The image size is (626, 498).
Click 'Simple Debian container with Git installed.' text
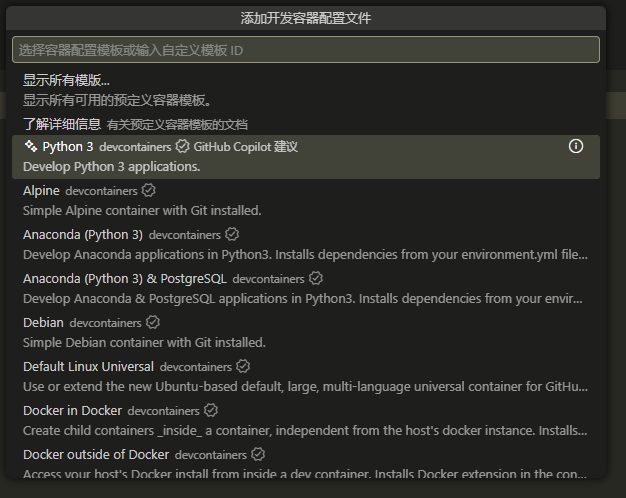tap(144, 342)
